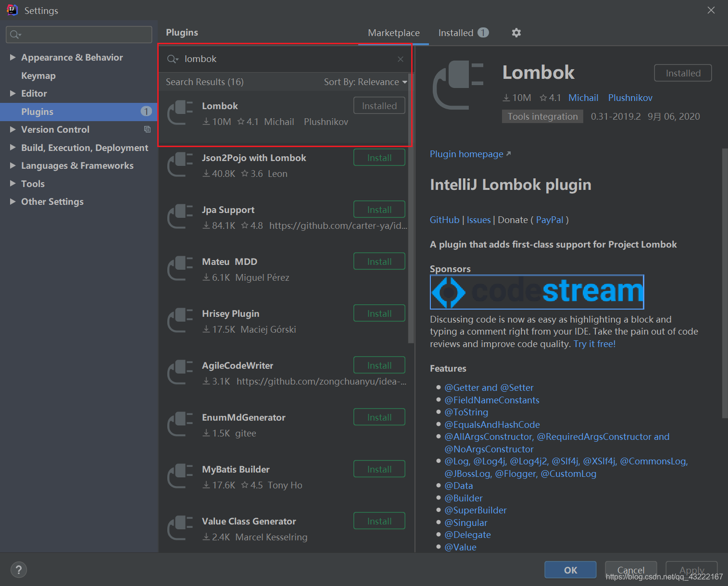Open the PayPal donate link
This screenshot has height=586, width=728.
(550, 220)
